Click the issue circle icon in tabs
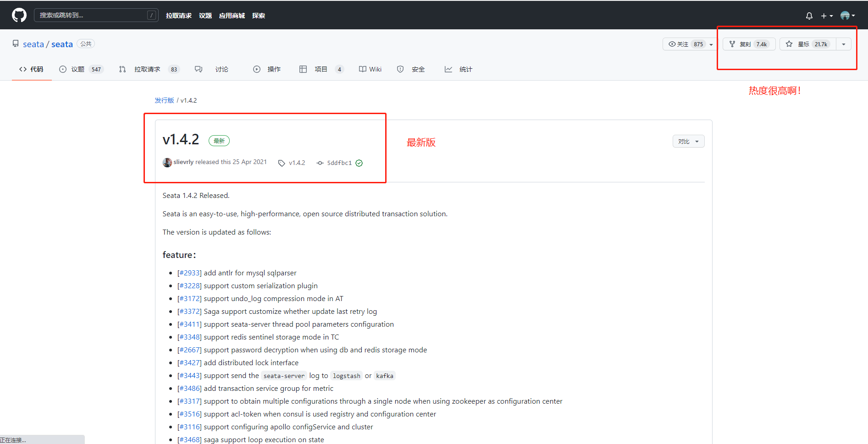This screenshot has height=444, width=868. tap(63, 69)
